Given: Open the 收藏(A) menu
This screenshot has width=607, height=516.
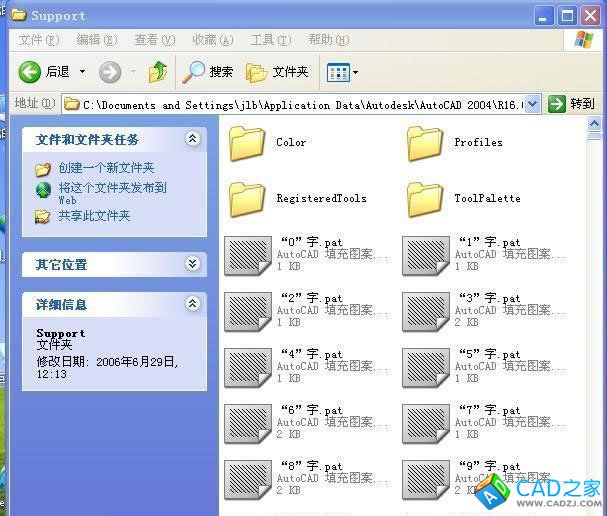Looking at the screenshot, I should coord(213,40).
